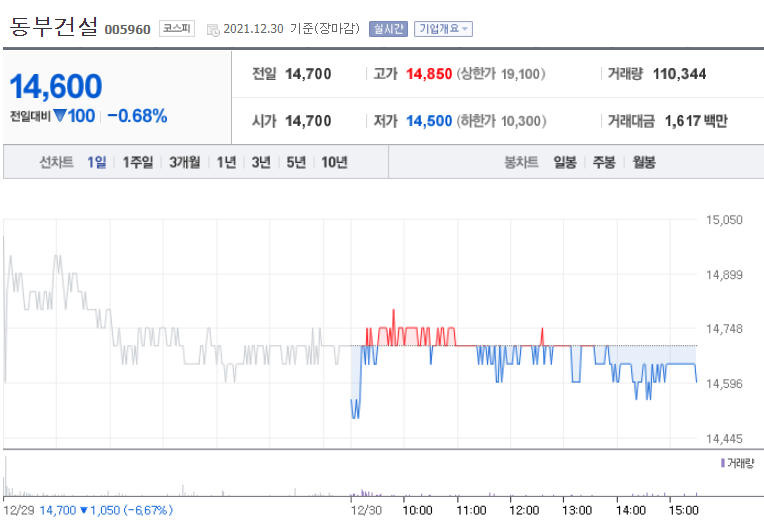Image resolution: width=764 pixels, height=526 pixels.
Task: Click the down-arrow 100 change value
Action: tap(75, 116)
